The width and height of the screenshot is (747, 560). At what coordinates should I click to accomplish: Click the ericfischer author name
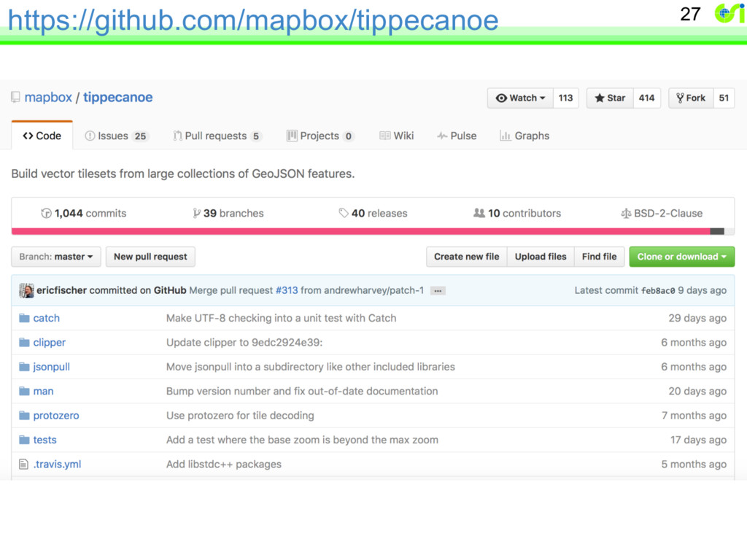61,290
